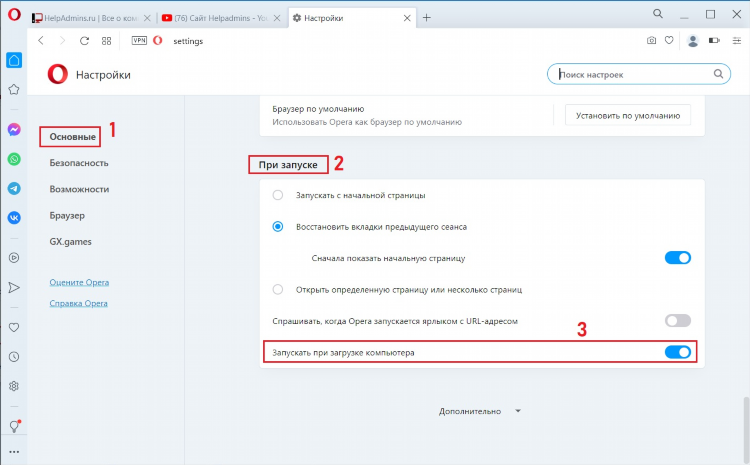Screen dimensions: 750x465
Task: Open 'Браузер' settings section
Action: pos(67,216)
